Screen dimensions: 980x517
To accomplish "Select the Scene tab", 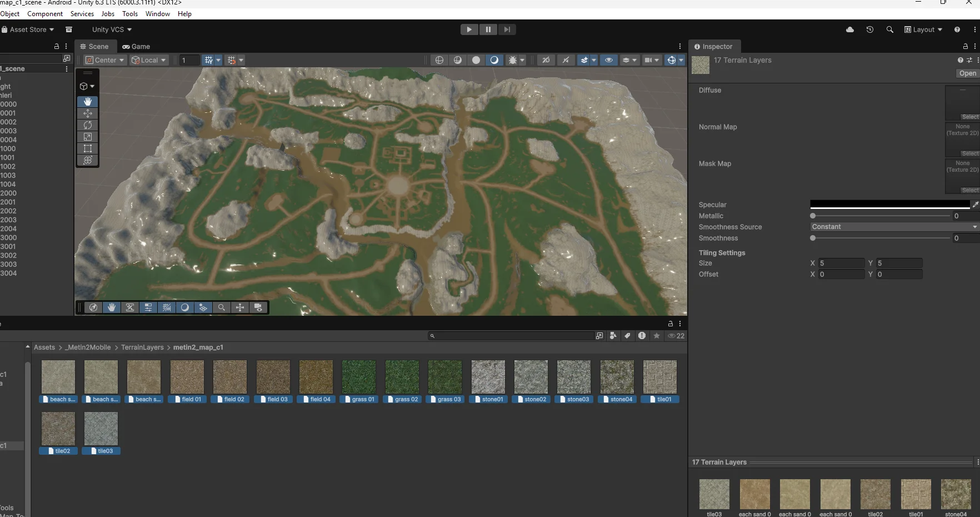I will tap(94, 47).
